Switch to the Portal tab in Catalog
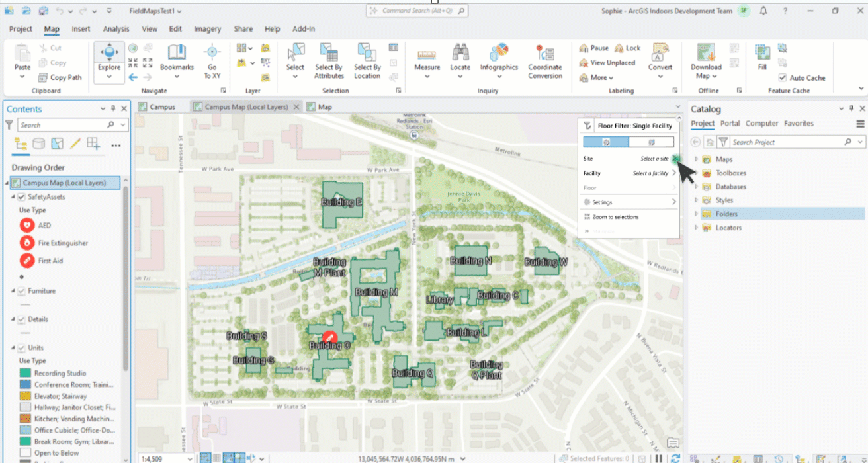Image resolution: width=868 pixels, height=463 pixels. tap(730, 124)
